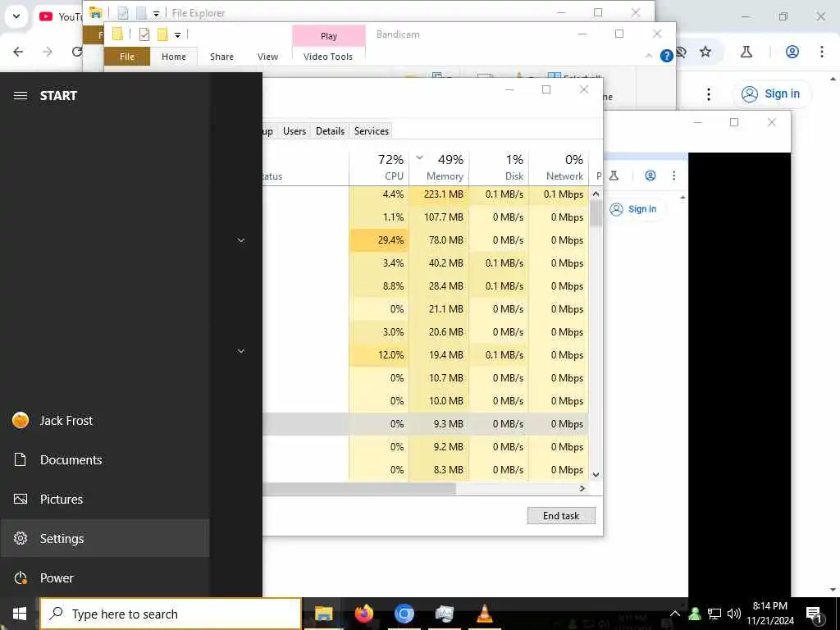Switch to Users tab in Task Manager

click(294, 131)
